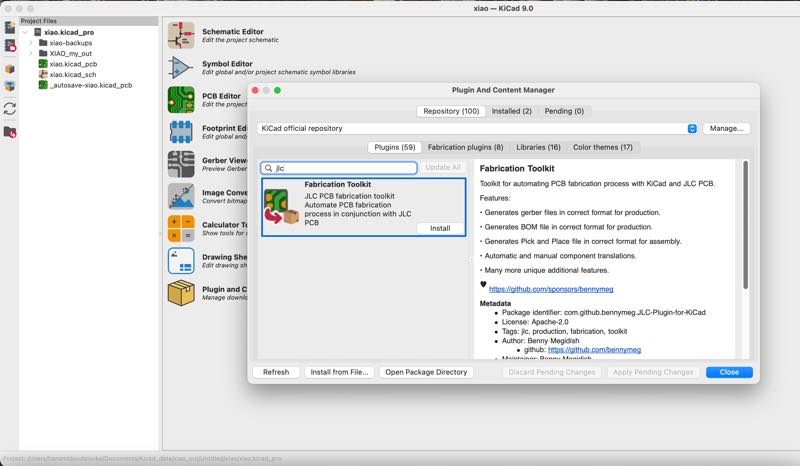Click the description panel vertical scrollbar

coord(745,225)
